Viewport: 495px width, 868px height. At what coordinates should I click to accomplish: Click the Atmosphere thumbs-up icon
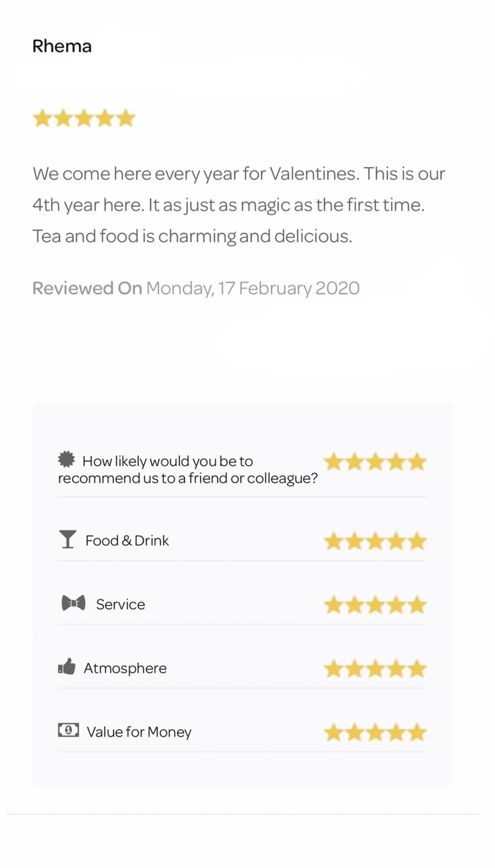pyautogui.click(x=67, y=667)
